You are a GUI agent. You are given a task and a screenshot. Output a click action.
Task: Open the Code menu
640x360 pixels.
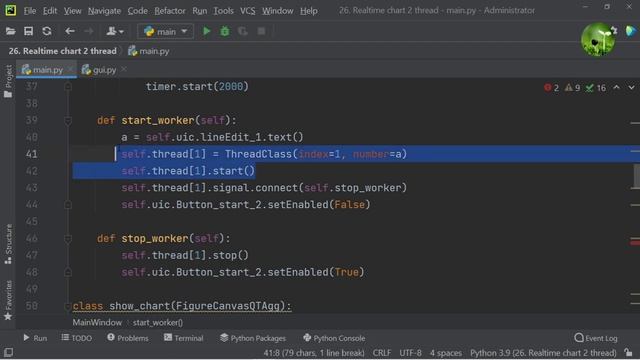[138, 11]
